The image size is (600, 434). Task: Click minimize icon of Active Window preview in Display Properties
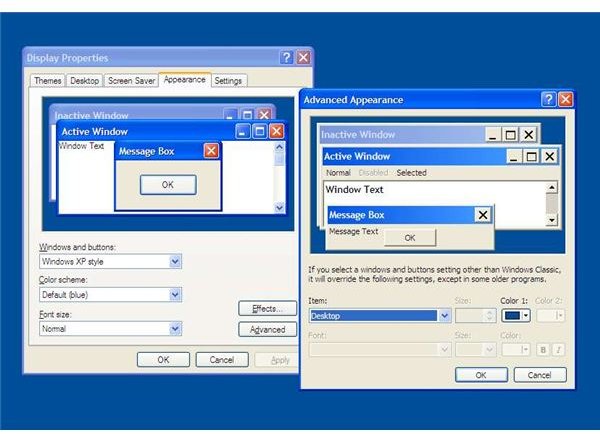pos(242,131)
